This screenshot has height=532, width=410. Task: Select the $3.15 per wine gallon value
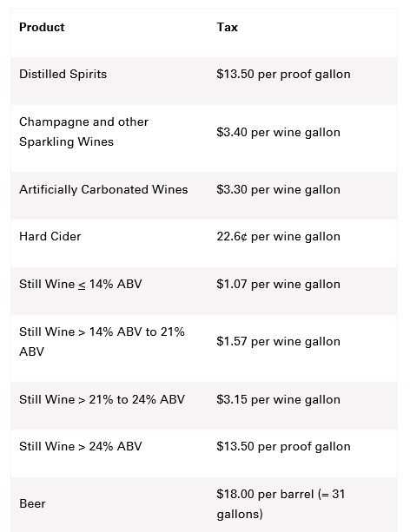pyautogui.click(x=278, y=399)
